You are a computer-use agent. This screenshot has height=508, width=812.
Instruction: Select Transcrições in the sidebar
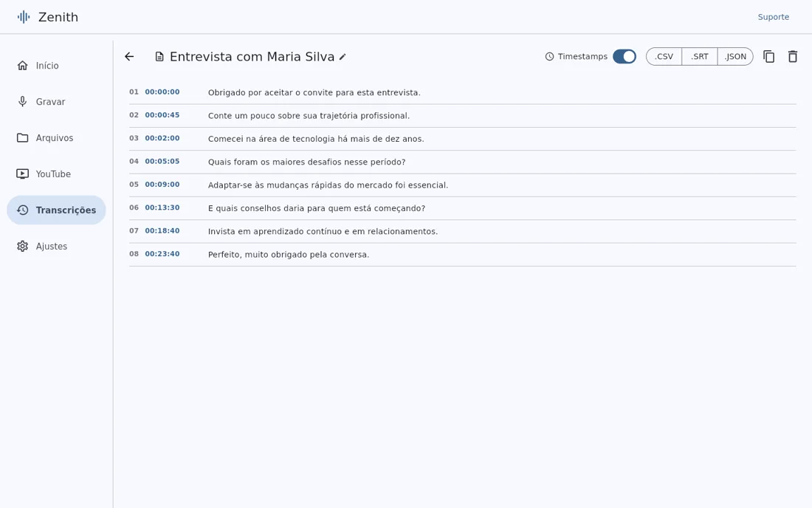coord(56,210)
